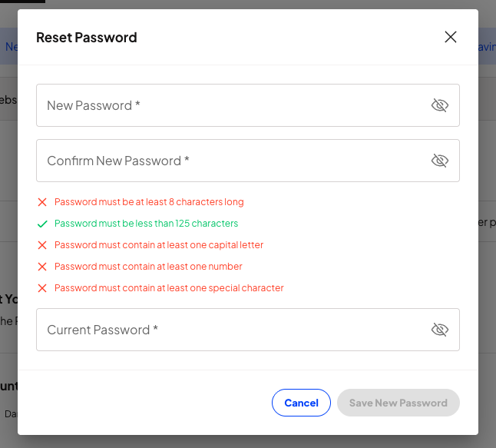Click the 'at least one special character' message
496x448 pixels.
169,288
